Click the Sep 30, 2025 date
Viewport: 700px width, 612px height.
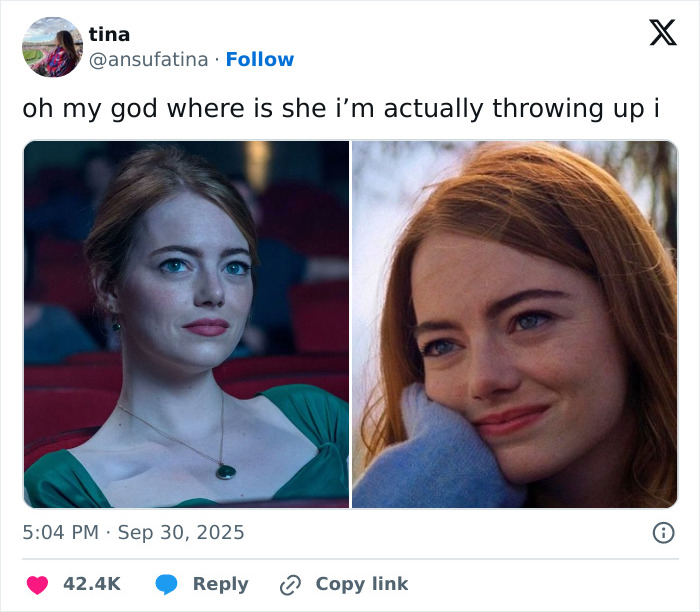pyautogui.click(x=181, y=533)
